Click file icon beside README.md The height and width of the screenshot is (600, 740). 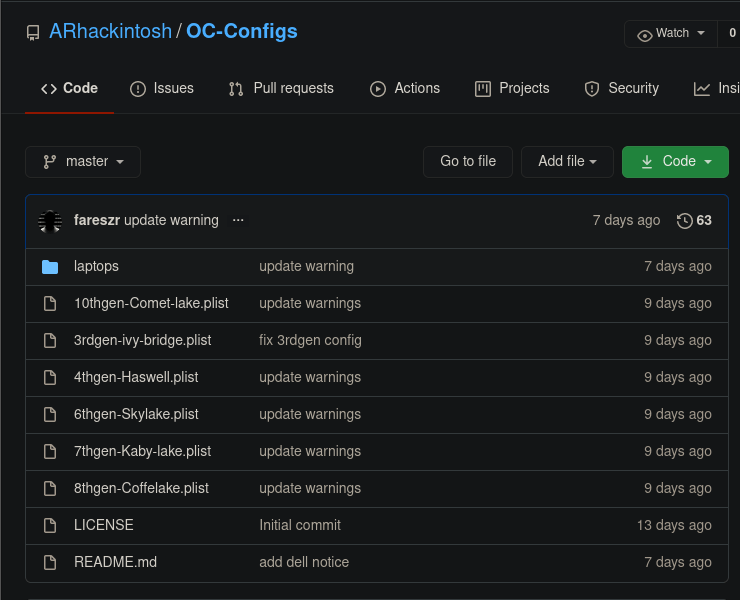pyautogui.click(x=50, y=562)
